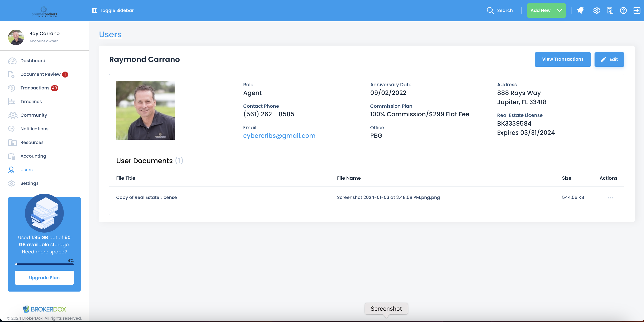
Task: Select Timelines in the sidebar
Action: point(31,102)
